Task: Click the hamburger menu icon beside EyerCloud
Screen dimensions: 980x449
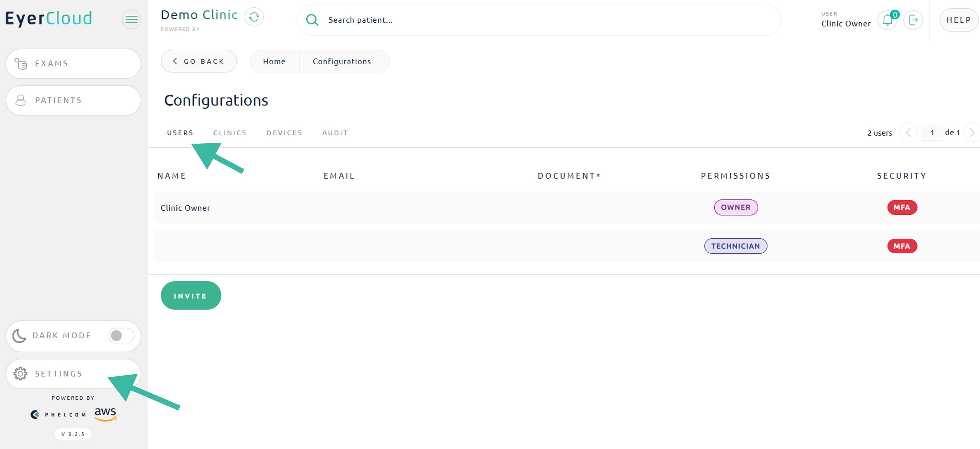Action: pos(131,19)
